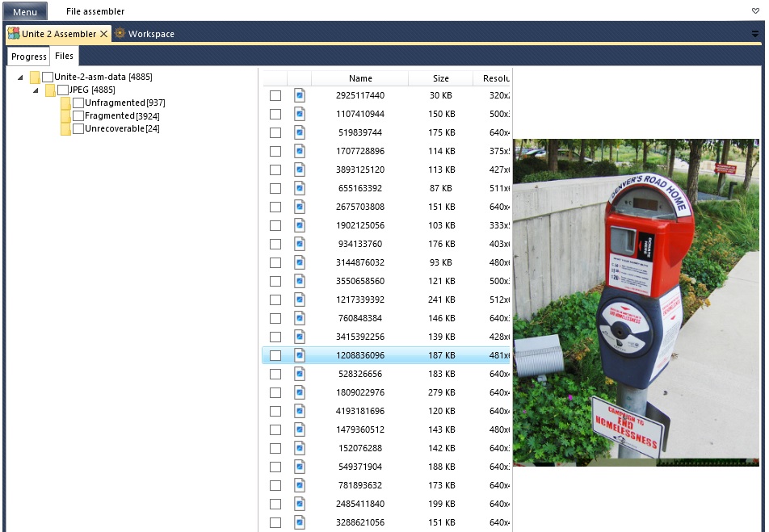Click the Unrecoverable folder icon

click(65, 129)
